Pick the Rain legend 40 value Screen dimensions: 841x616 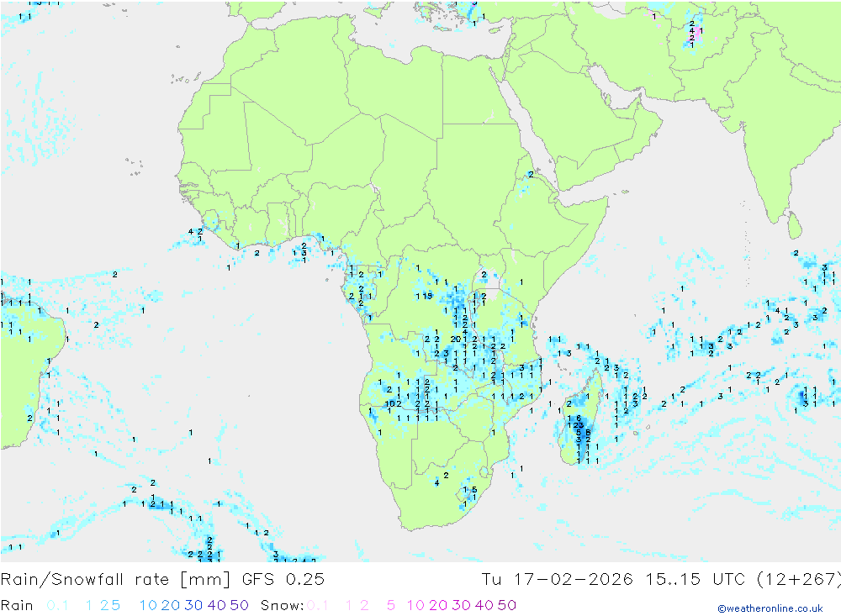click(x=217, y=605)
